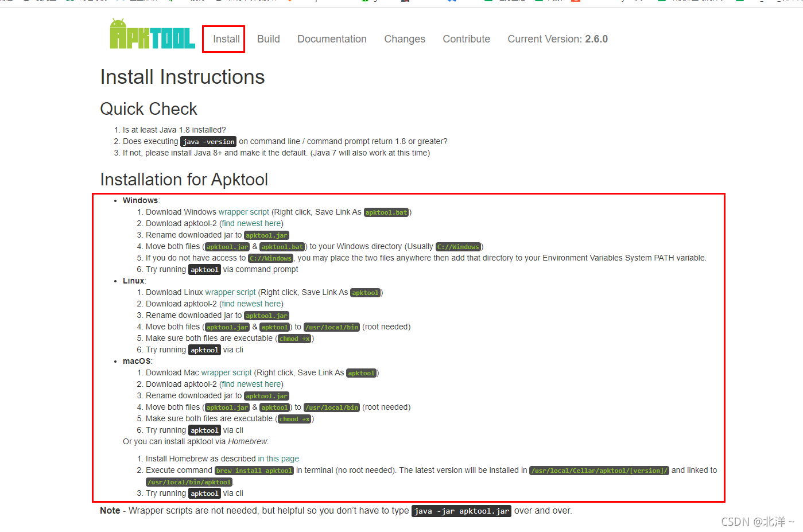
Task: Click the 'java -version' code snippet
Action: pos(208,142)
